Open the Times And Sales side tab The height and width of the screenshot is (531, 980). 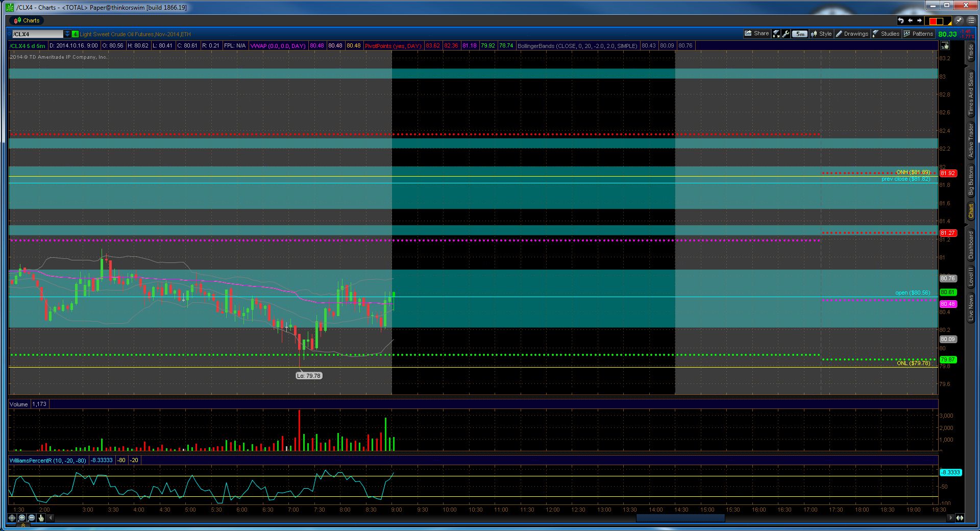click(x=970, y=93)
